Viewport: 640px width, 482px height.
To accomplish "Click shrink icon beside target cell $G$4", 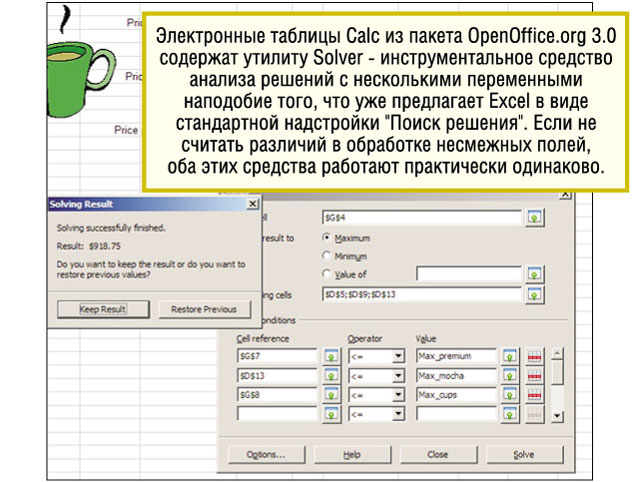I will (x=534, y=218).
